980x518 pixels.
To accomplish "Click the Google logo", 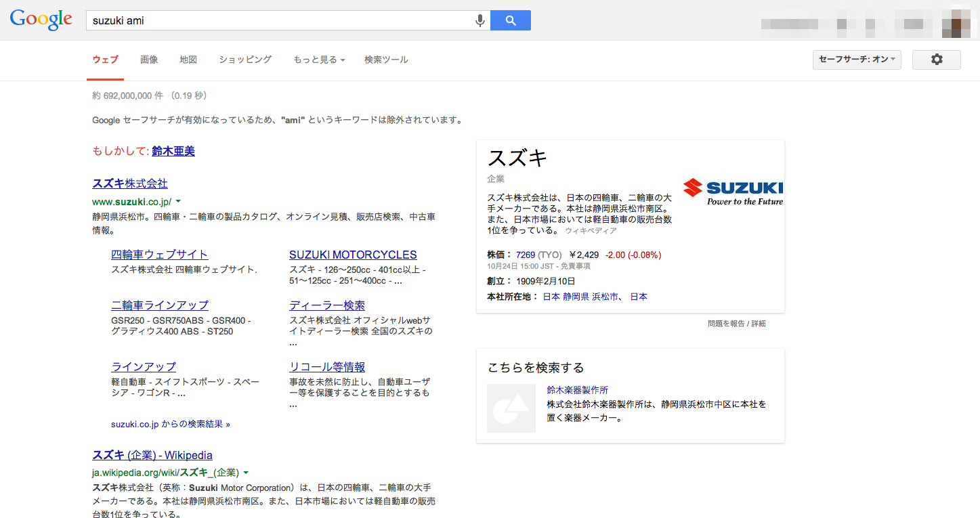I will point(41,20).
